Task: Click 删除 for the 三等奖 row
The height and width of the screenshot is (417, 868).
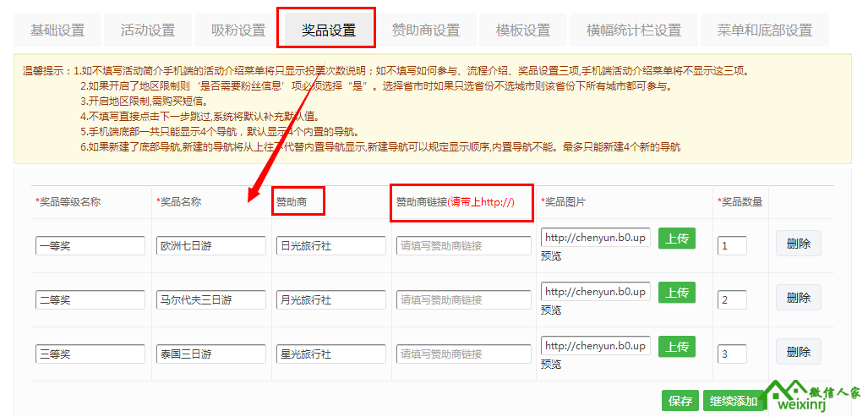Action: pos(798,351)
